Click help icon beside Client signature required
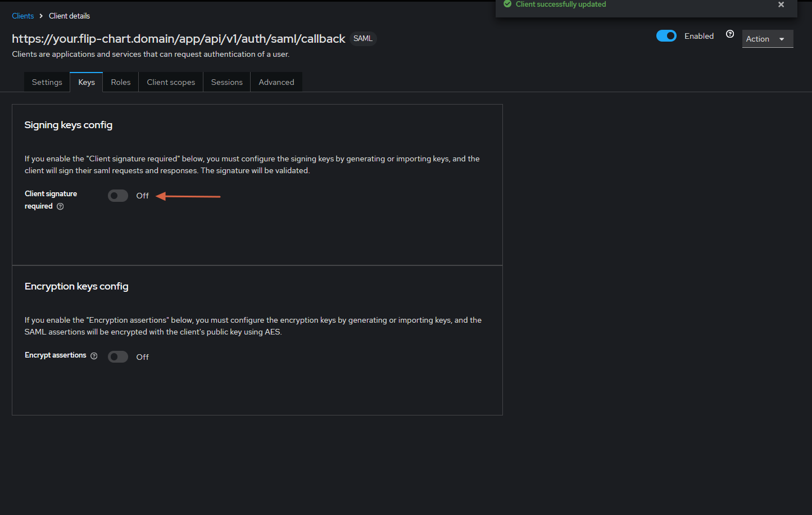This screenshot has height=515, width=812. pyautogui.click(x=60, y=206)
